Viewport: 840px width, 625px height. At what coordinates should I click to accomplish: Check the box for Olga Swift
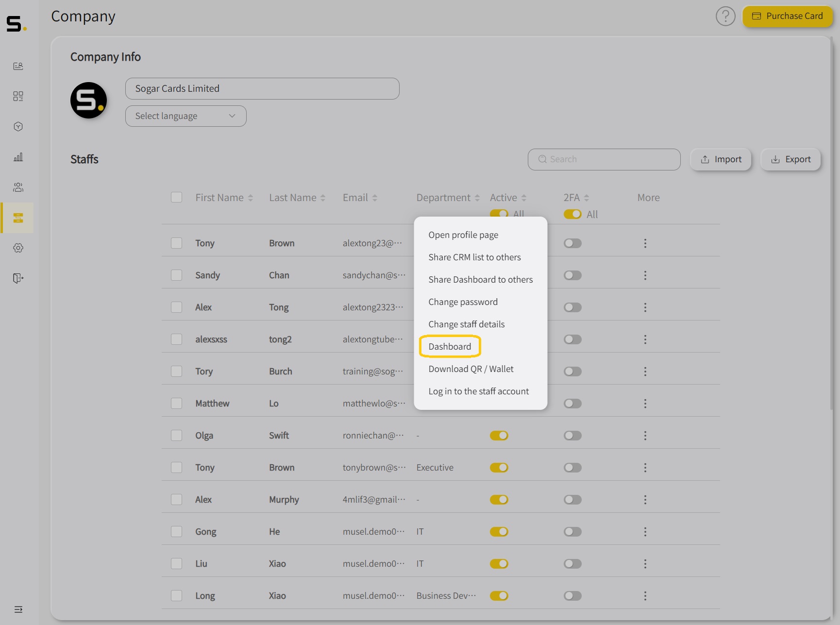[x=176, y=436]
